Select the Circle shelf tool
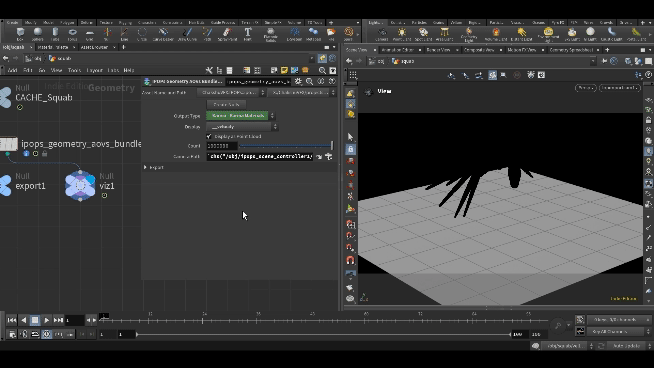Viewport: 654px width, 368px height. pyautogui.click(x=142, y=33)
